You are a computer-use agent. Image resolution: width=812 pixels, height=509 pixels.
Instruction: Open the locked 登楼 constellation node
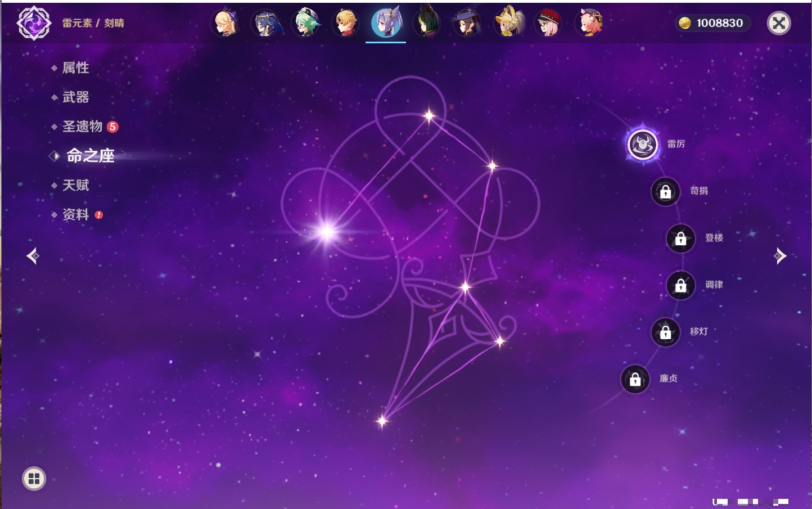pos(681,238)
